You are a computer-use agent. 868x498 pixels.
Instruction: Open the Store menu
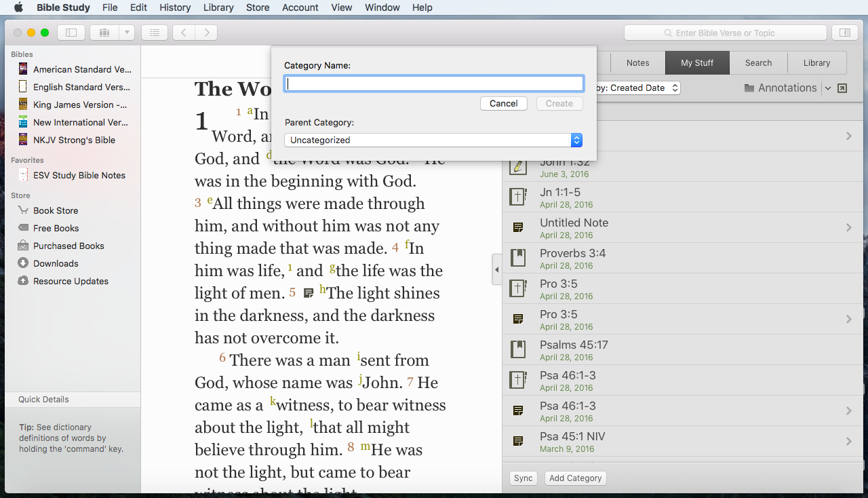pos(258,7)
